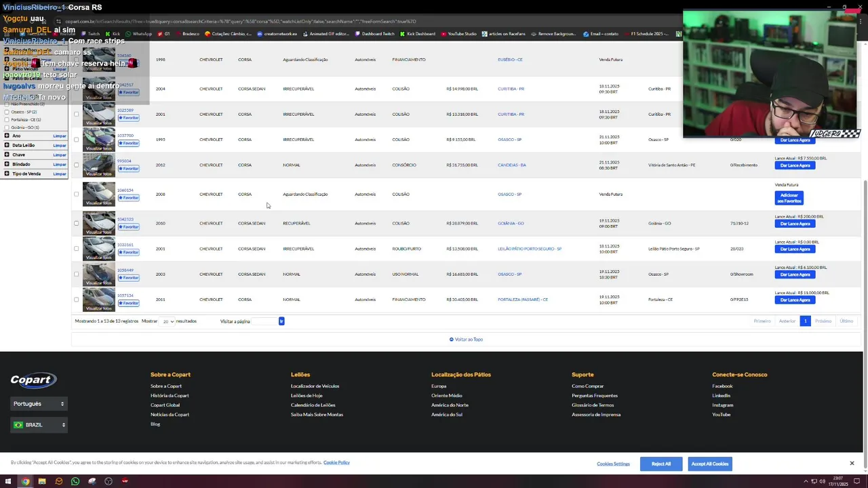
Task: Clear the Ano filter with Limpar
Action: coord(60,136)
